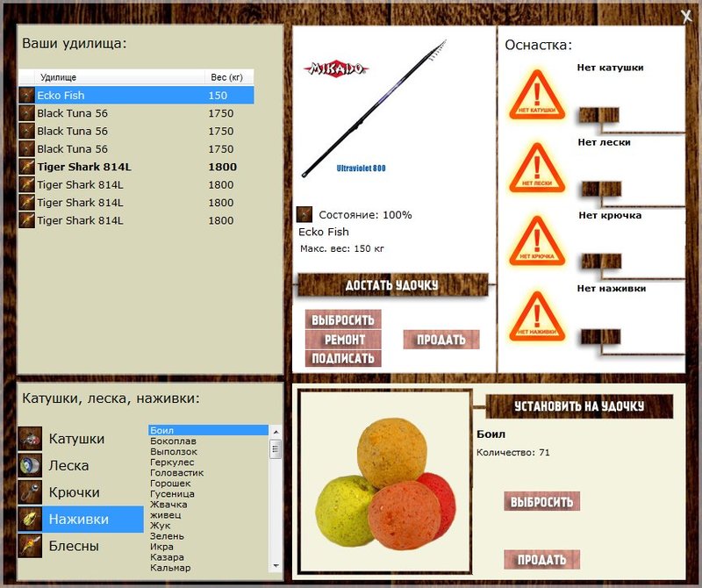The width and height of the screenshot is (702, 588).
Task: Sell the selected rod with Продать
Action: click(441, 340)
